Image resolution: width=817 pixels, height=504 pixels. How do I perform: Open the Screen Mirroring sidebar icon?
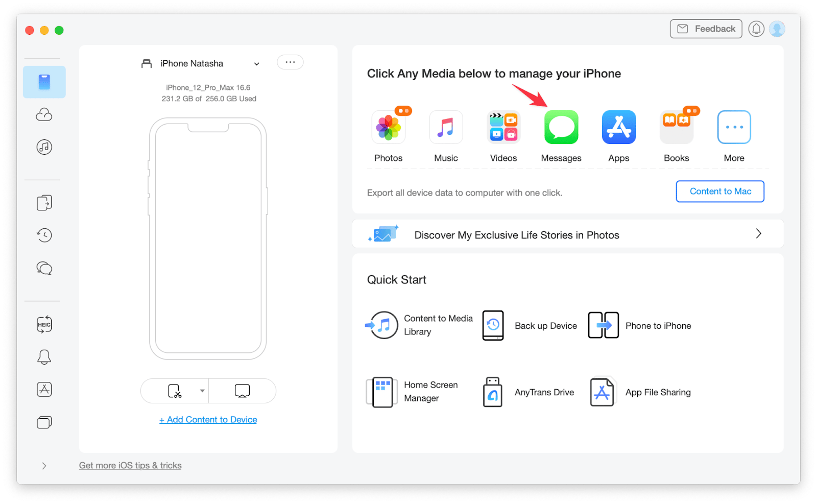point(44,422)
